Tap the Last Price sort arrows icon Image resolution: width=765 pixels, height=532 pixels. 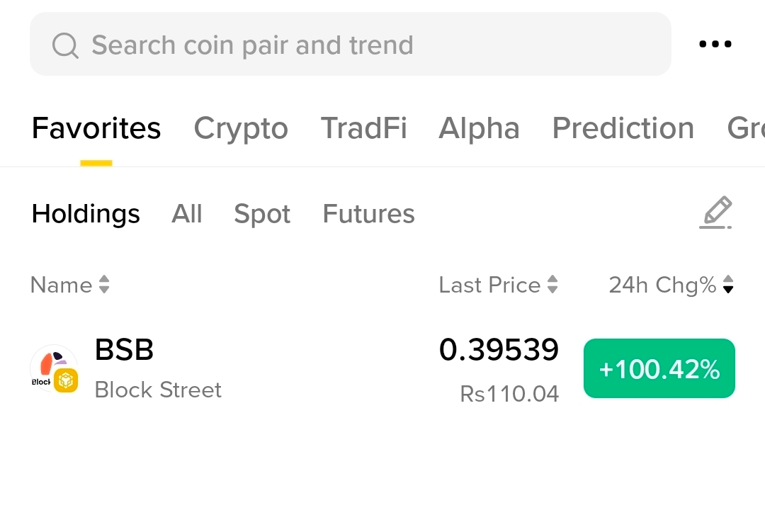point(552,285)
